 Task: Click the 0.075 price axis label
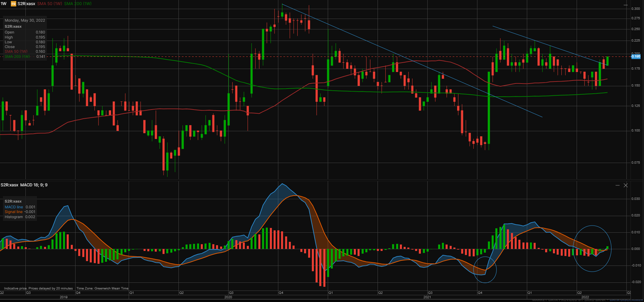click(635, 162)
